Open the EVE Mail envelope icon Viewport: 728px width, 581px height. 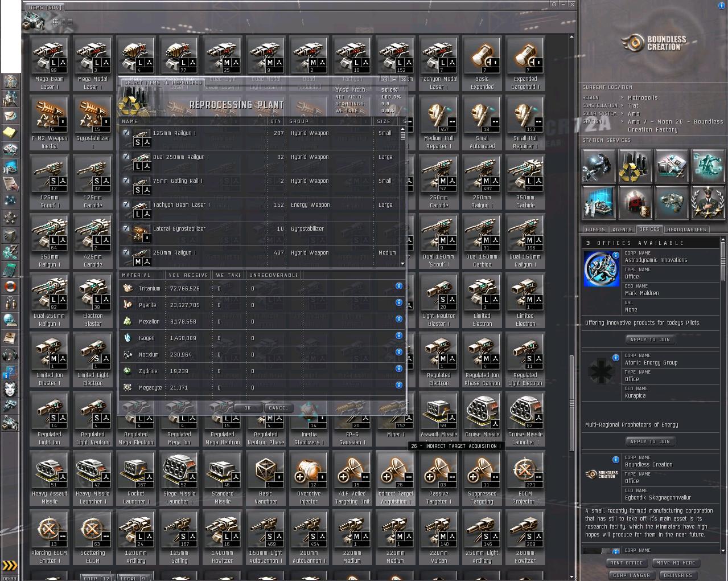(x=10, y=116)
